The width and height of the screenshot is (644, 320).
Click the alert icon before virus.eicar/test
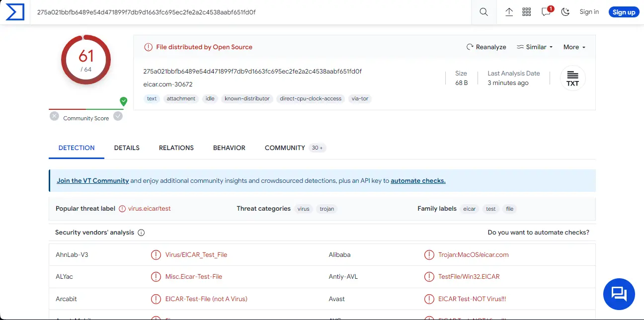(x=122, y=209)
